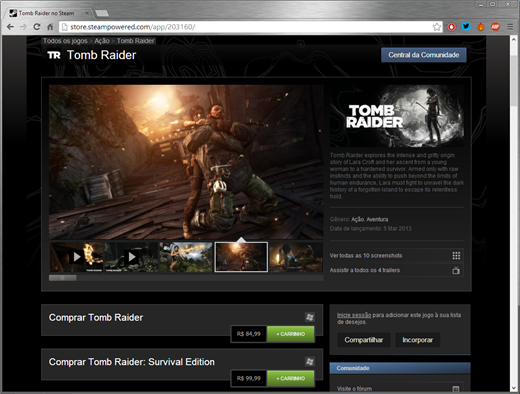This screenshot has width=520, height=394.
Task: Click the Tomb Raider header capsule image
Action: click(397, 116)
